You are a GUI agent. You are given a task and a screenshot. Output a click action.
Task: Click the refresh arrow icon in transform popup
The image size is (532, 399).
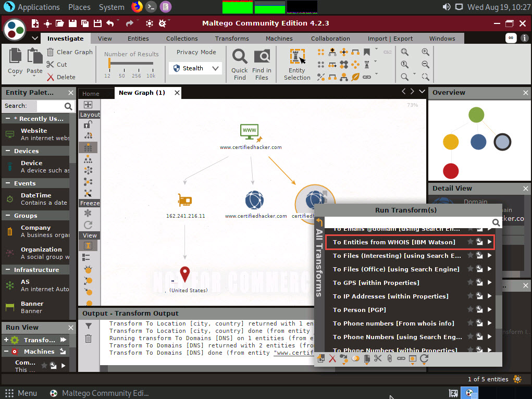[424, 358]
